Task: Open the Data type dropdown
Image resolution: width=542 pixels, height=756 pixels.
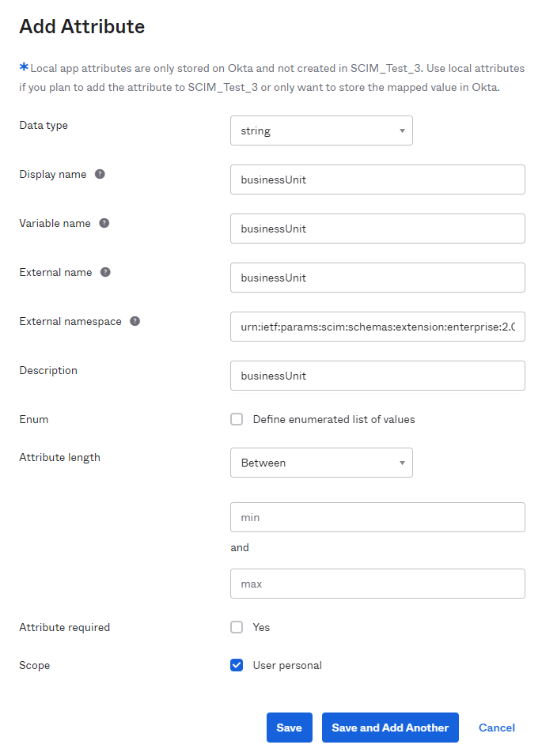Action: pos(321,130)
